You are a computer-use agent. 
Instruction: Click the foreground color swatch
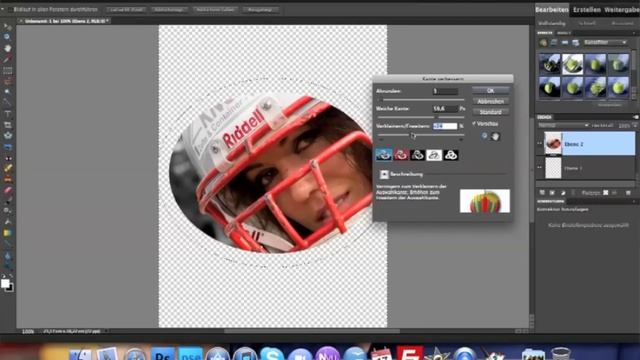5,284
